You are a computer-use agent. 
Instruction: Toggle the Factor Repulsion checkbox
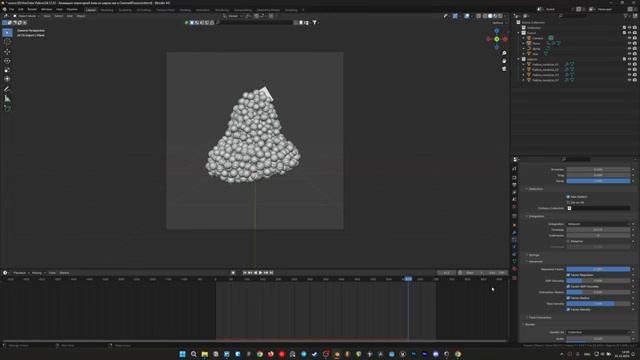[568, 275]
